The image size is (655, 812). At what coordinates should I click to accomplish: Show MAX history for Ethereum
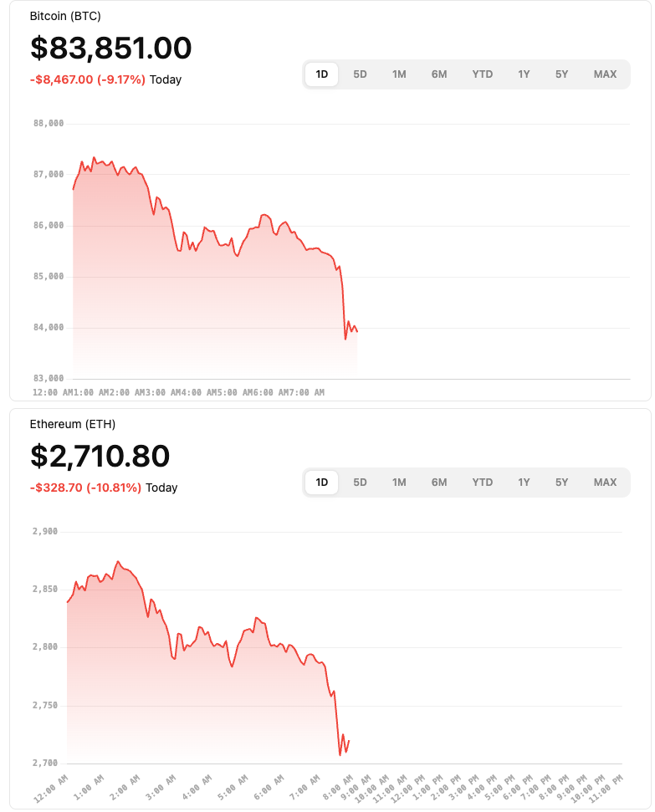pos(605,483)
